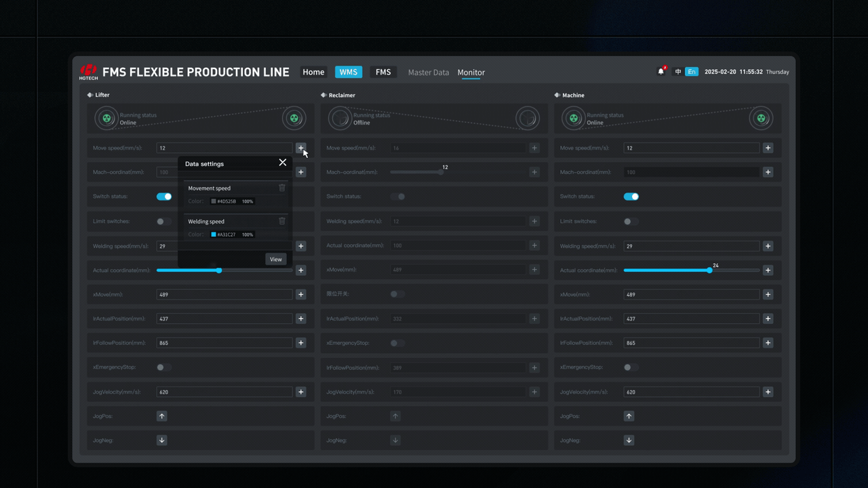Click Lifter JogPos up arrow
The image size is (868, 488).
coord(162,416)
